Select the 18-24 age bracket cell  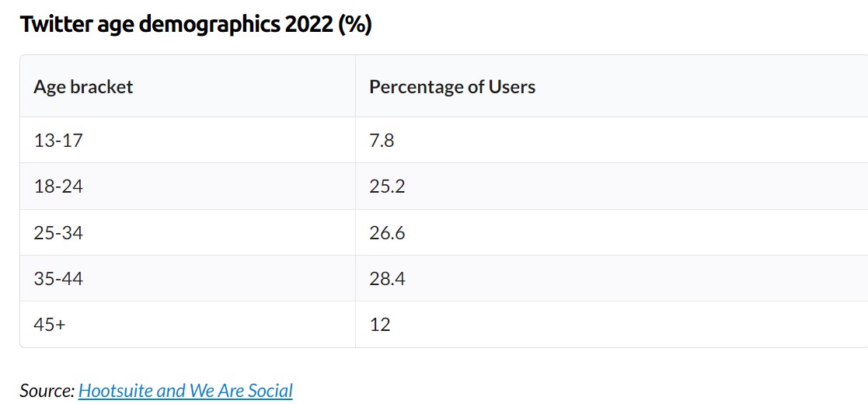pos(58,186)
